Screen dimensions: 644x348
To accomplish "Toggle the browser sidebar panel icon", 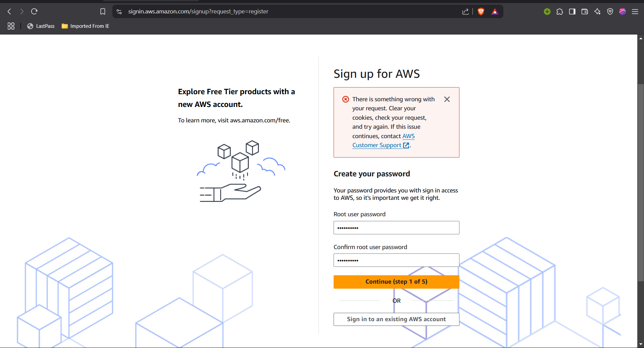I will pyautogui.click(x=572, y=11).
